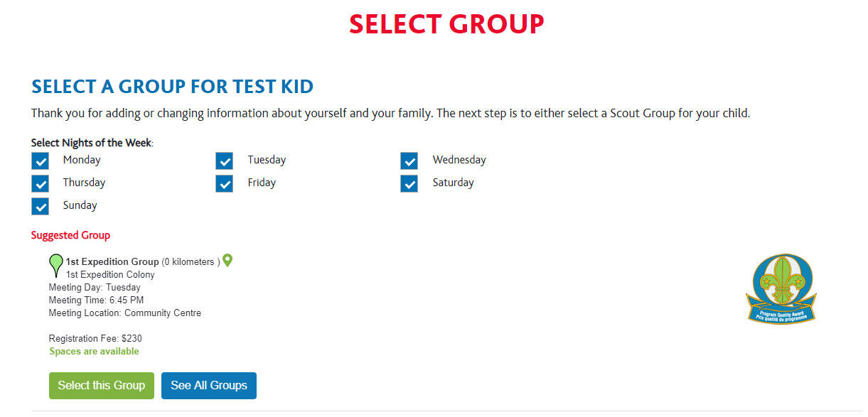868x417 pixels.
Task: Toggle the Thursday checkbox
Action: tap(41, 184)
